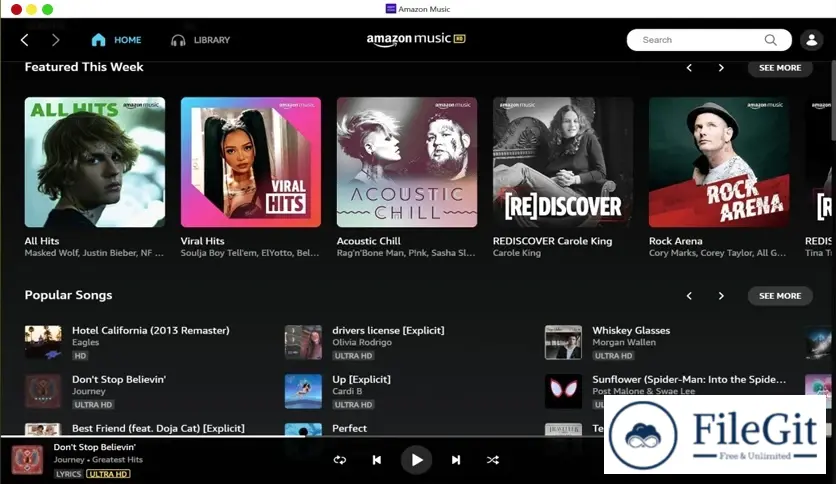Image resolution: width=836 pixels, height=484 pixels.
Task: Select drivers license [Explicit] song title
Action: 388,330
